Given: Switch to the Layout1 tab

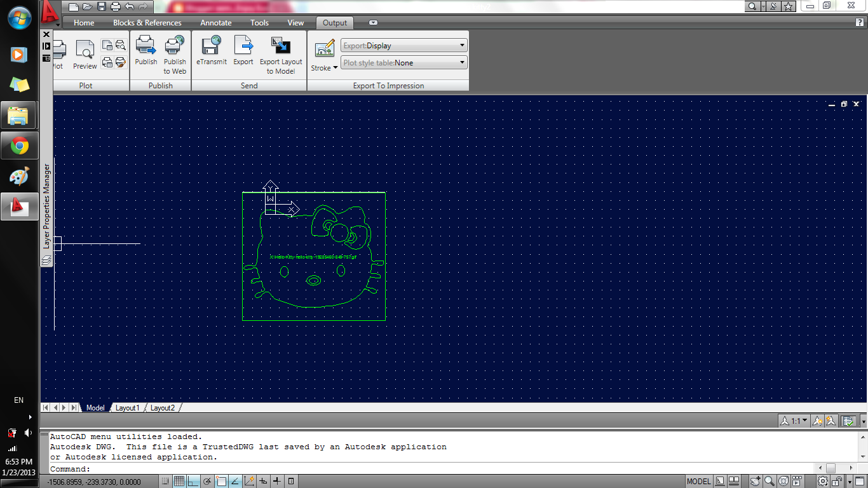Looking at the screenshot, I should click(x=127, y=408).
